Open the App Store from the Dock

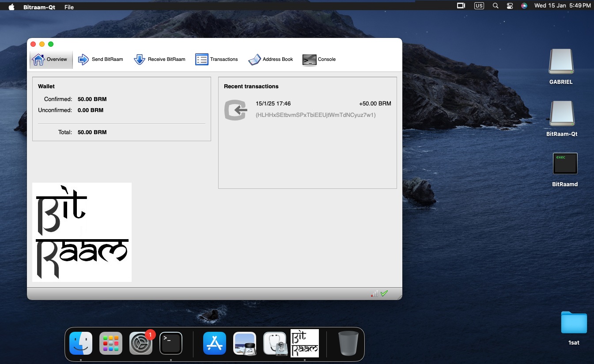[x=215, y=343]
